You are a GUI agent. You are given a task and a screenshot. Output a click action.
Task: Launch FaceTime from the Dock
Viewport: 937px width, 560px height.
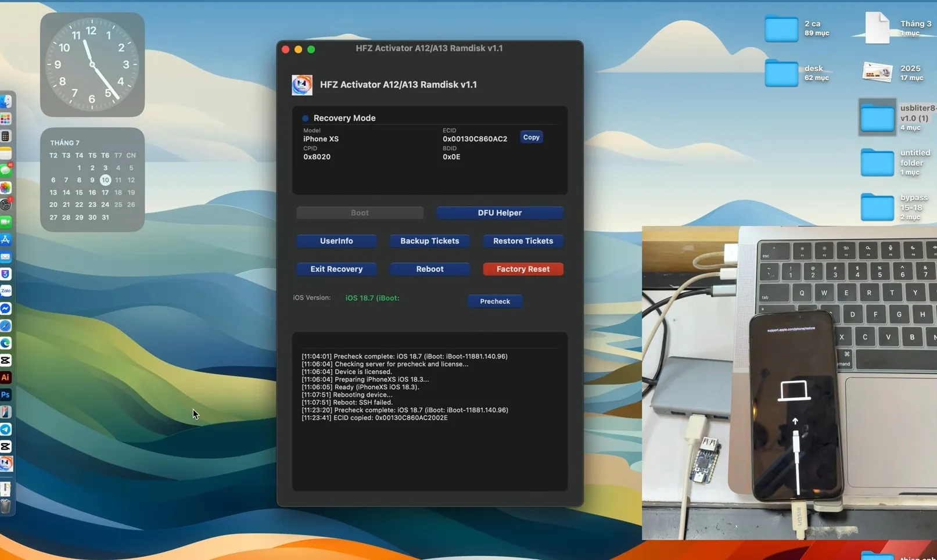click(6, 222)
